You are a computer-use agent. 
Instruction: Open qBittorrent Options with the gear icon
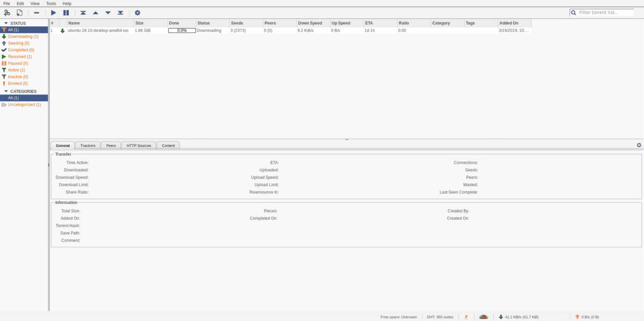pyautogui.click(x=137, y=12)
